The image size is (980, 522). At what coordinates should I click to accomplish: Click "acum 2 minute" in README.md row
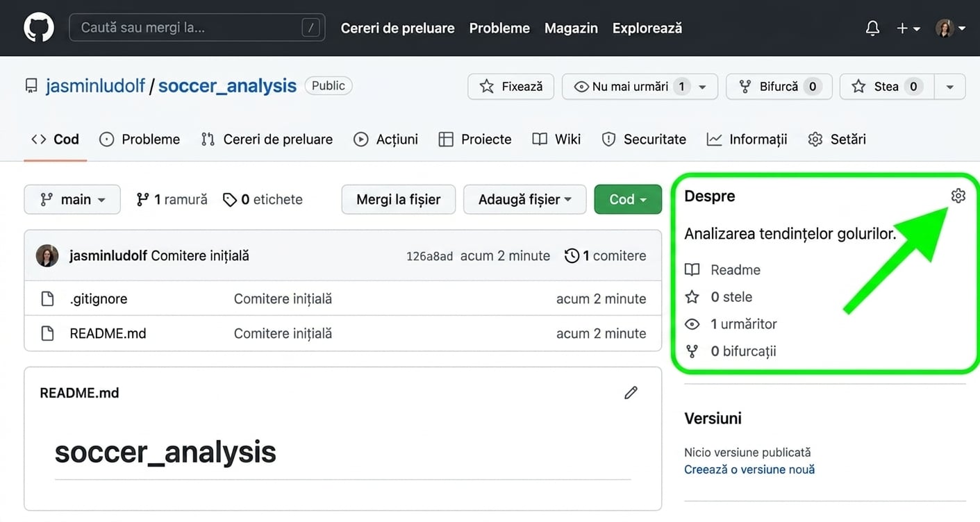coord(601,334)
